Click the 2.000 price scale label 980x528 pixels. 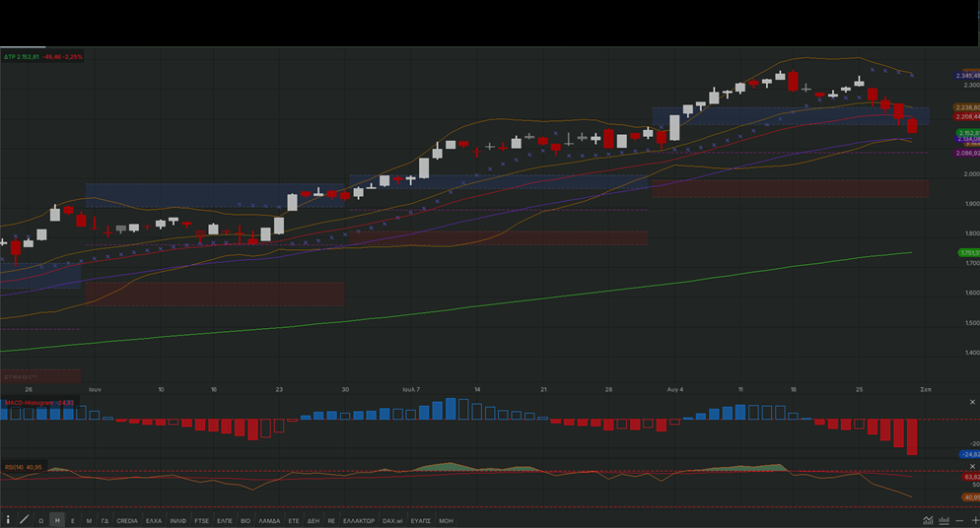point(971,174)
